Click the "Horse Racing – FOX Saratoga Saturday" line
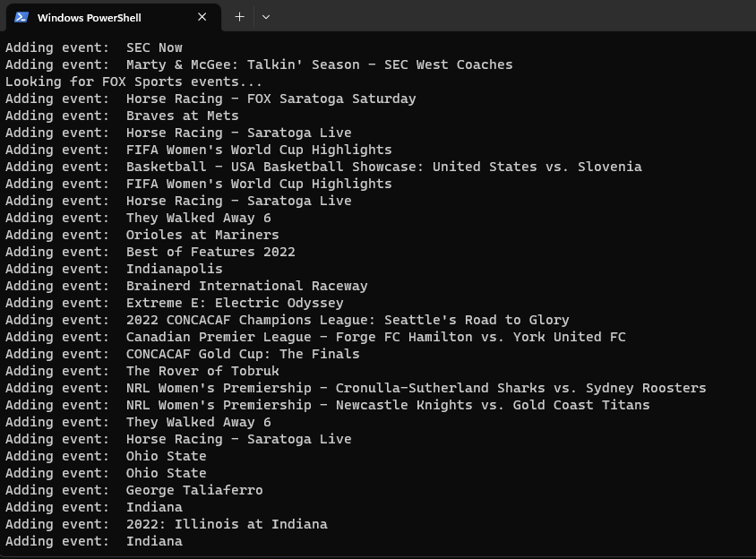This screenshot has height=559, width=756. click(271, 99)
